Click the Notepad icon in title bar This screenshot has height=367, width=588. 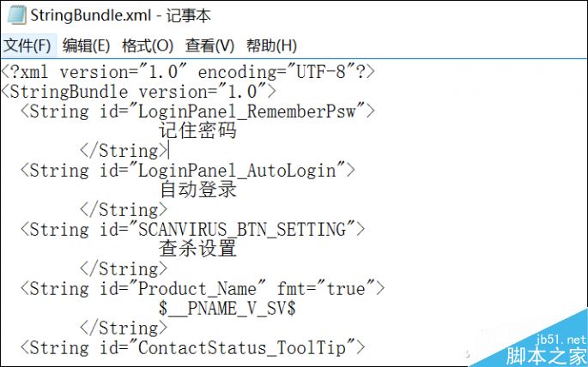17,15
